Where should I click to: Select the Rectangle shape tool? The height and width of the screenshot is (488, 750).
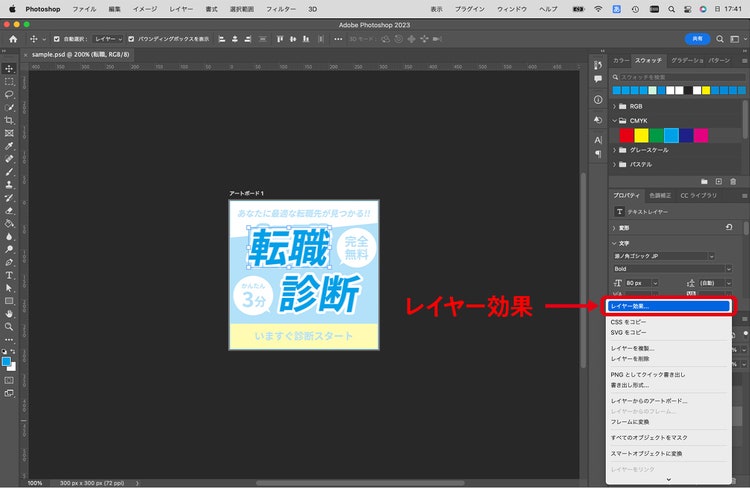point(9,301)
